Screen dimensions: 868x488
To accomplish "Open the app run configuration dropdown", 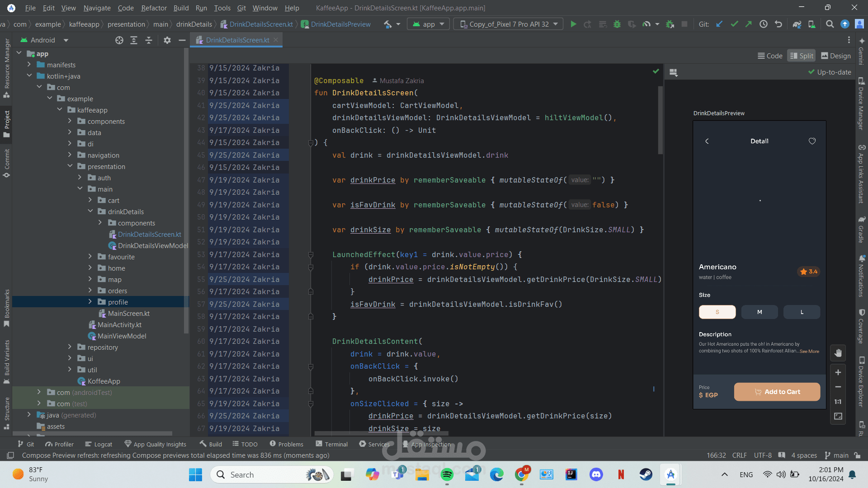I will click(x=428, y=24).
